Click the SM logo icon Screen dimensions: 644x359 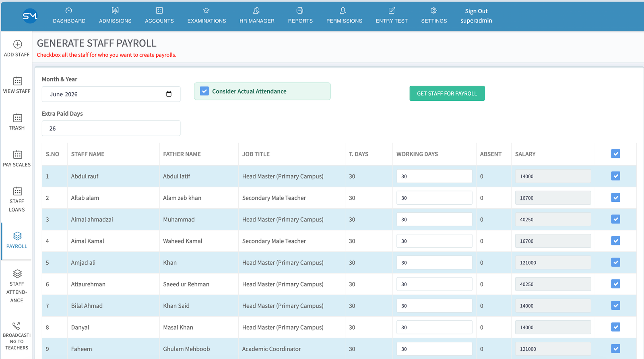click(30, 16)
